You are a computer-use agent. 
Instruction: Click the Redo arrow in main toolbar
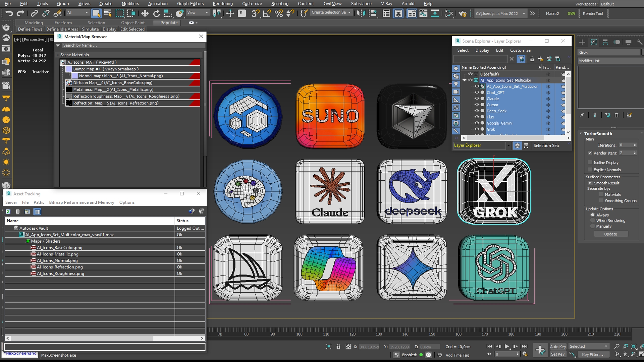21,13
